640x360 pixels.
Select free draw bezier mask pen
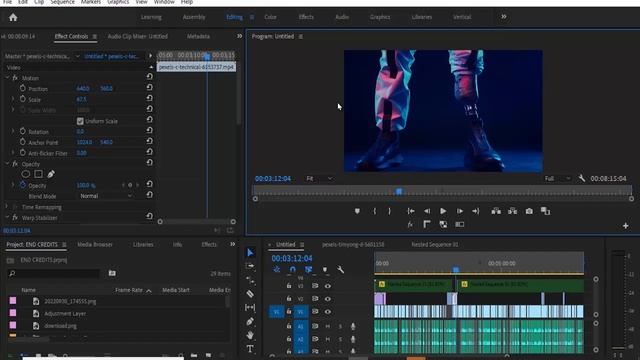[x=51, y=174]
